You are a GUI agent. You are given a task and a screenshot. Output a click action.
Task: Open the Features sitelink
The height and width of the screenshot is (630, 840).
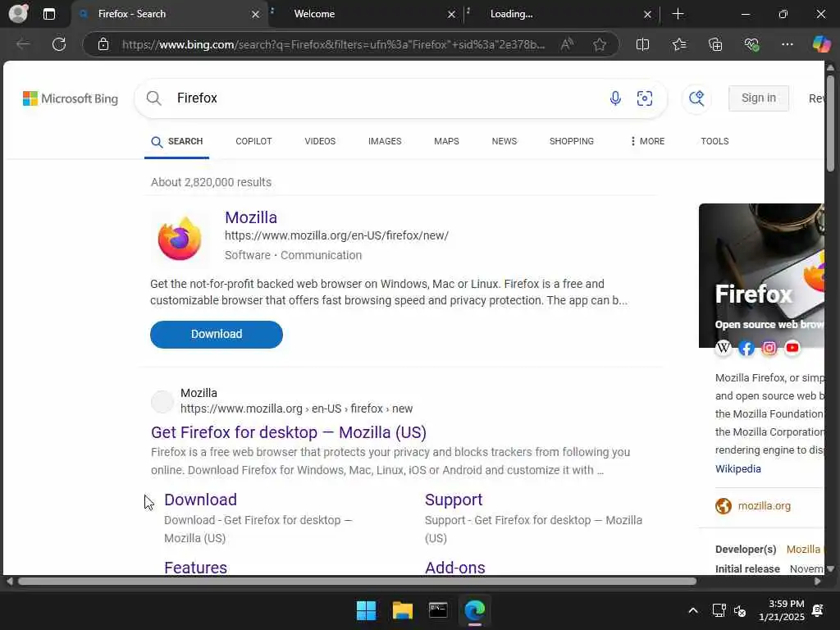point(195,568)
